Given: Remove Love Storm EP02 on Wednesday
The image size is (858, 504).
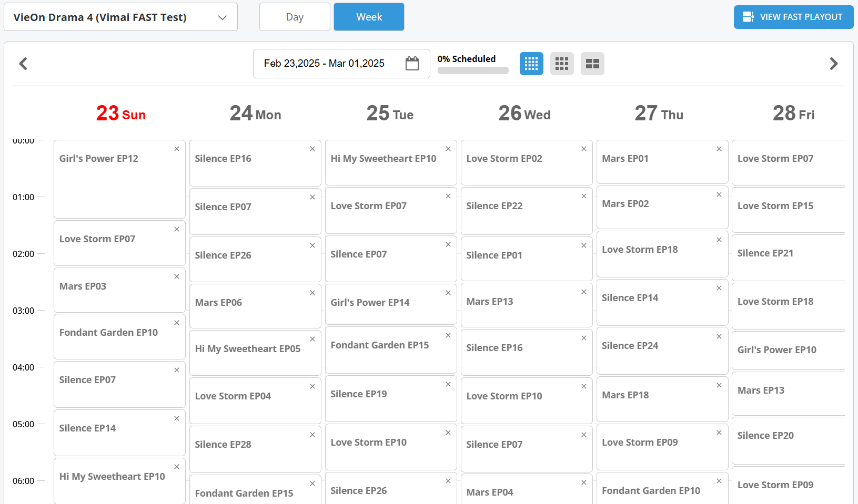Looking at the screenshot, I should [584, 149].
